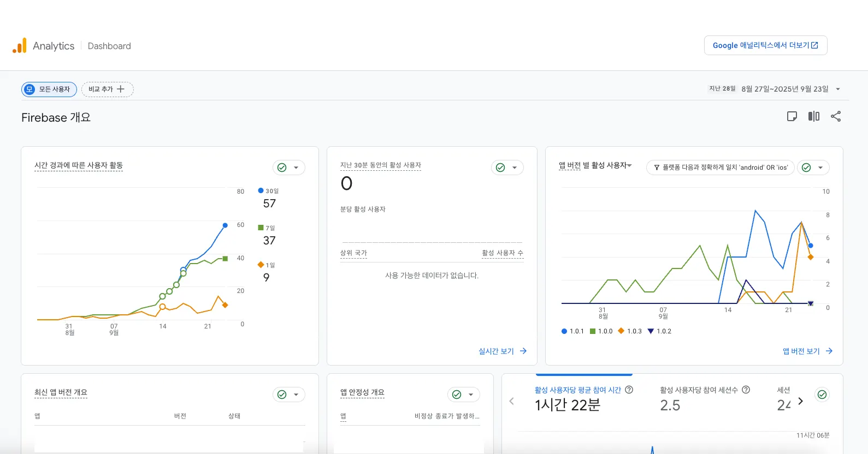Toggle version 1.0.2 legend item
Image resolution: width=868 pixels, height=454 pixels.
(x=660, y=331)
